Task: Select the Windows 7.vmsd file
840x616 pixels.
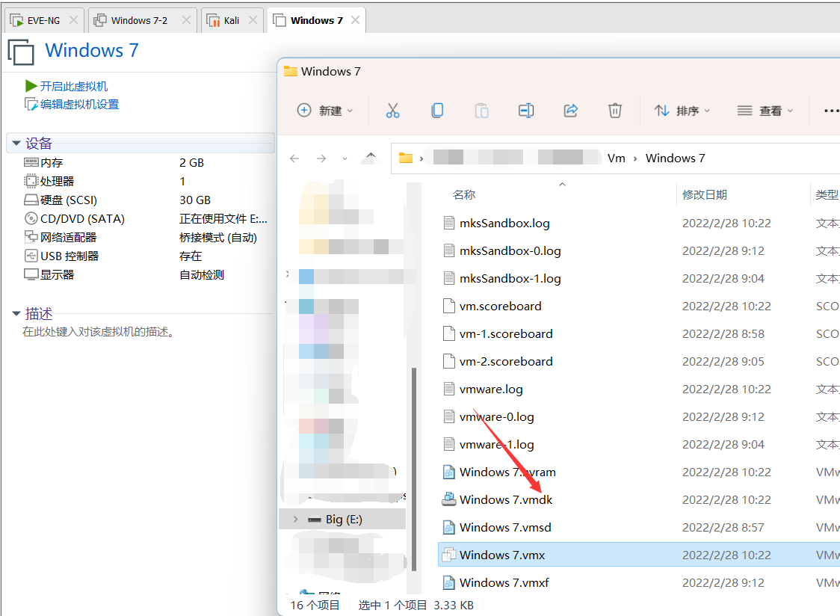Action: click(505, 528)
